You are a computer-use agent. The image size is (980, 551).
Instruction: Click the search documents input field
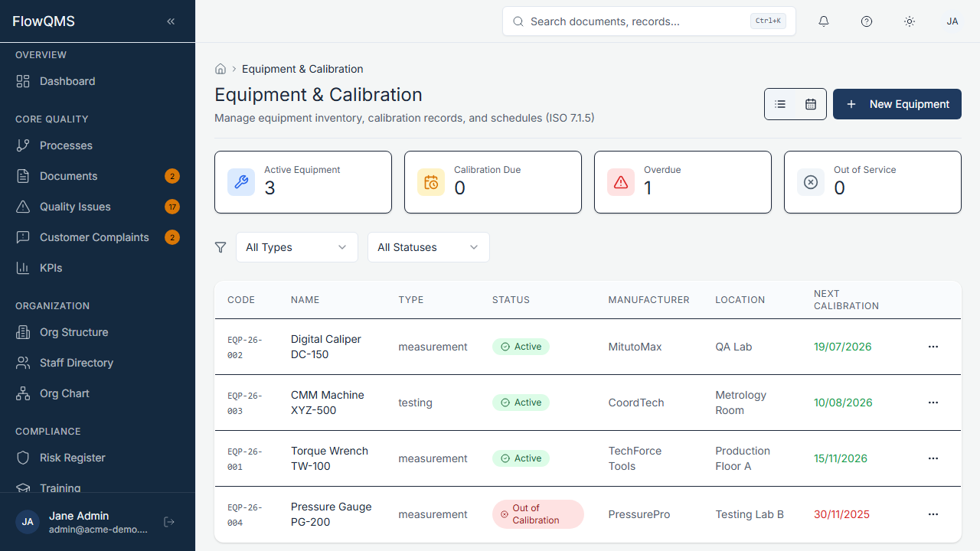click(648, 21)
